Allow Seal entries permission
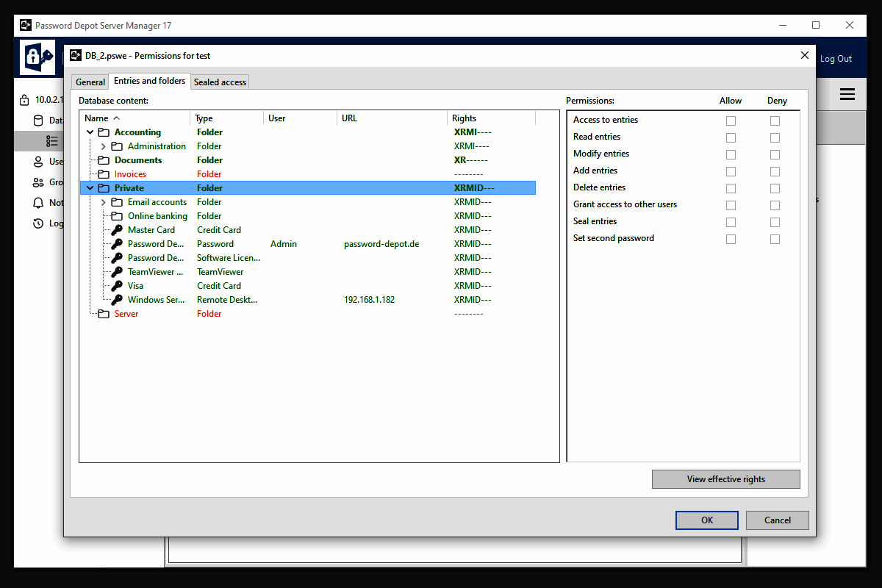Image resolution: width=882 pixels, height=588 pixels. tap(731, 222)
